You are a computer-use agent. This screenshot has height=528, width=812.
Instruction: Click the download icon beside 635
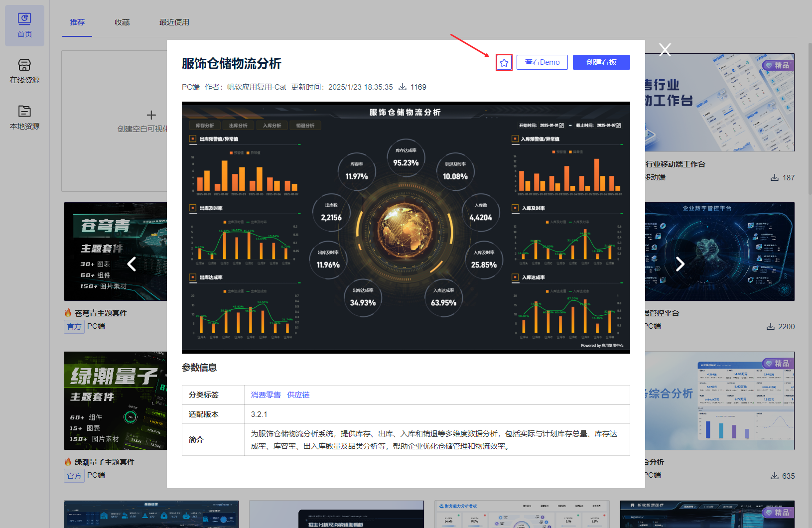(x=775, y=476)
